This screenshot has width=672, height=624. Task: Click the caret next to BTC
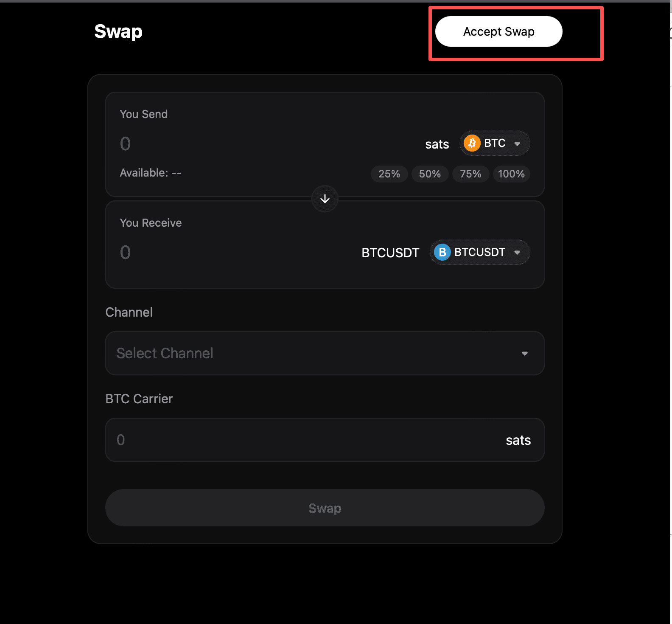[517, 144]
